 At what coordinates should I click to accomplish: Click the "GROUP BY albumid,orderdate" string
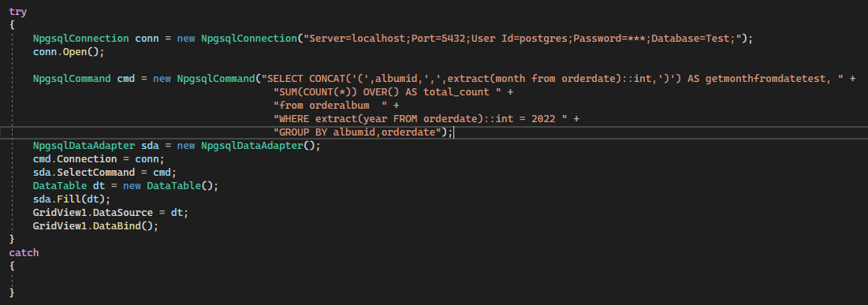(357, 132)
